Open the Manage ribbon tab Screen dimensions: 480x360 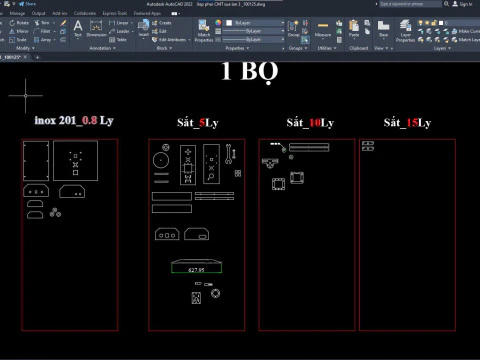tap(17, 13)
